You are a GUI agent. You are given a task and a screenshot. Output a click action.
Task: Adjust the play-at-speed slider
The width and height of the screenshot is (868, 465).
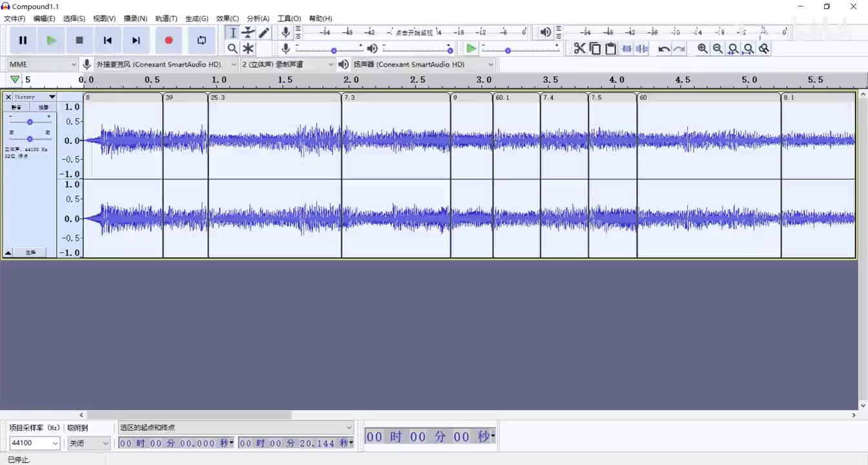click(x=521, y=48)
